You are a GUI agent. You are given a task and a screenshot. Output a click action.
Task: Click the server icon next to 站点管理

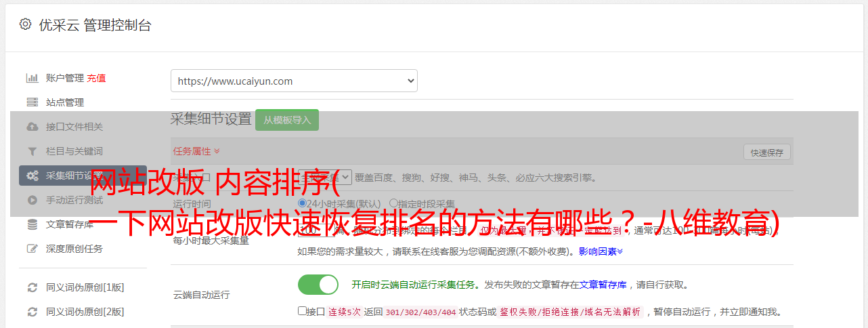(32, 102)
